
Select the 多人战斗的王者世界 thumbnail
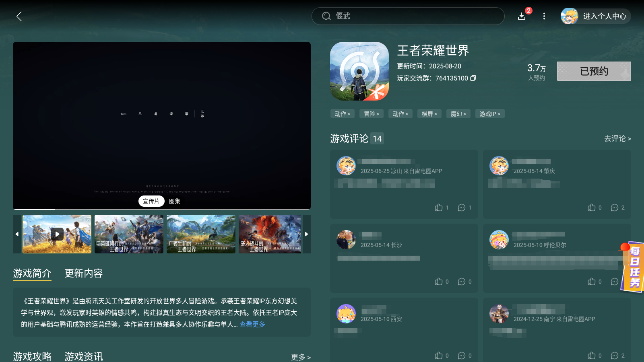[x=270, y=234]
